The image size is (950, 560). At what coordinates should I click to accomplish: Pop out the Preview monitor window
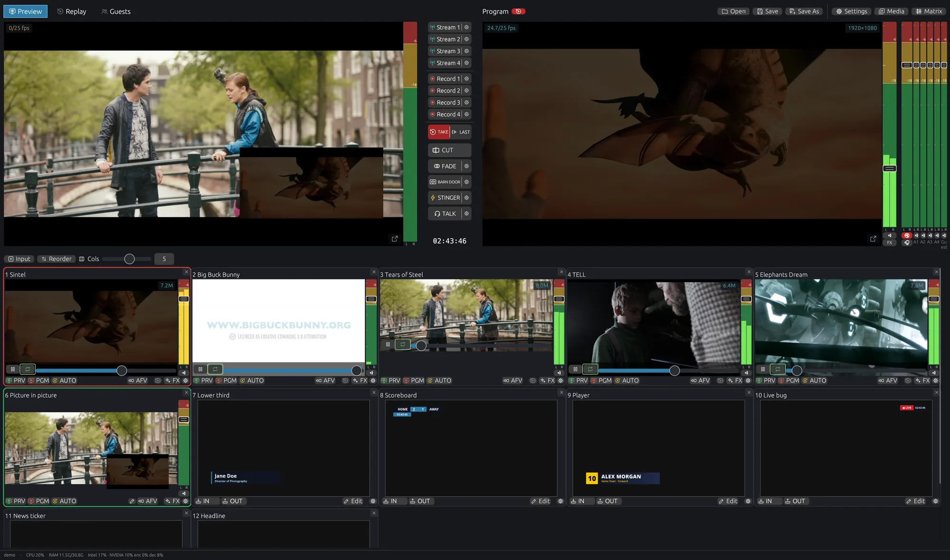click(x=395, y=239)
